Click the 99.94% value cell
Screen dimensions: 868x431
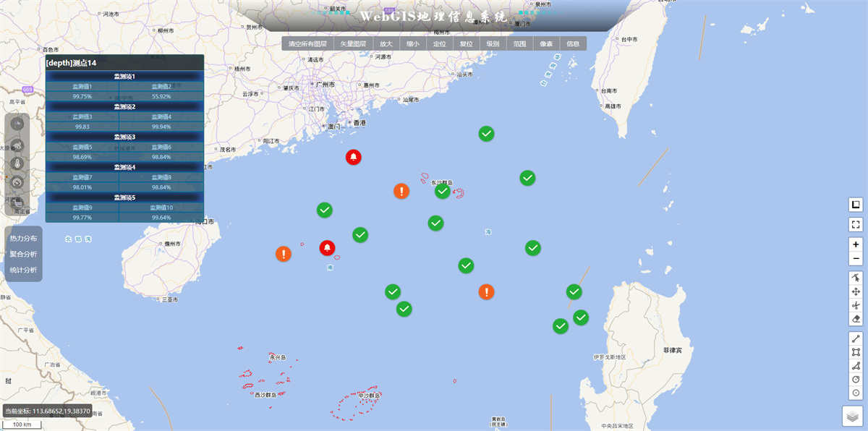pos(161,127)
